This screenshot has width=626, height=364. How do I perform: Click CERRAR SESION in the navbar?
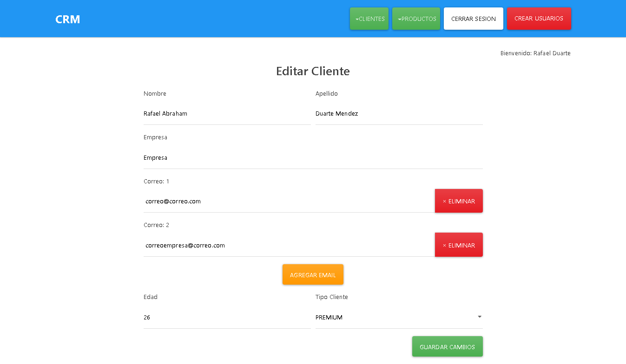473,19
